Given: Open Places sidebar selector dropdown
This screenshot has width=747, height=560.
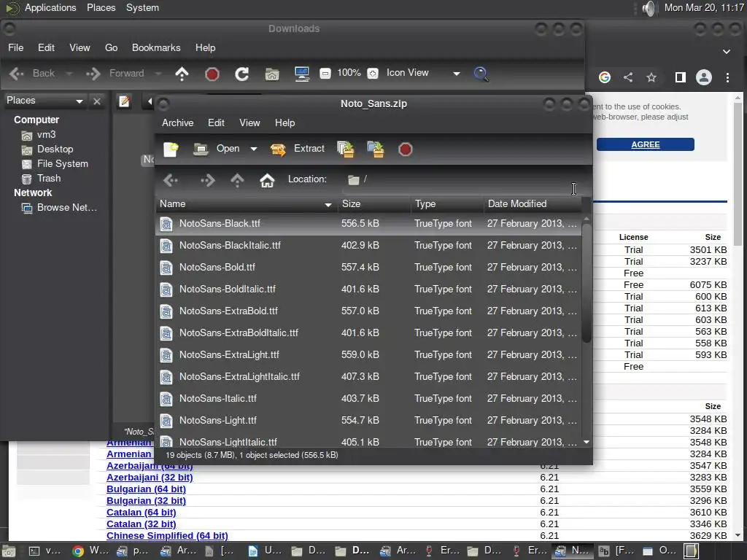Looking at the screenshot, I should point(44,101).
